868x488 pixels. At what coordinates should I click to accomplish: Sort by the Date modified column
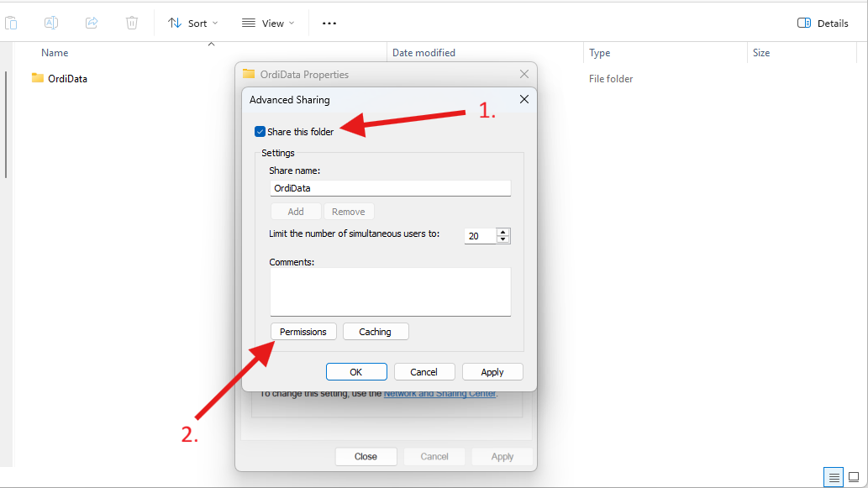click(423, 53)
